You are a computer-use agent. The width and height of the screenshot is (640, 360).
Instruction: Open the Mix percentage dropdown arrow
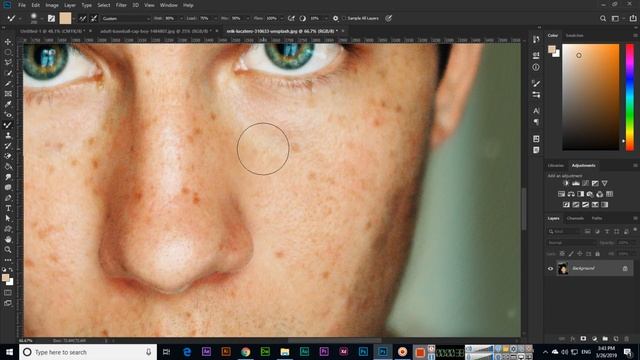(247, 19)
